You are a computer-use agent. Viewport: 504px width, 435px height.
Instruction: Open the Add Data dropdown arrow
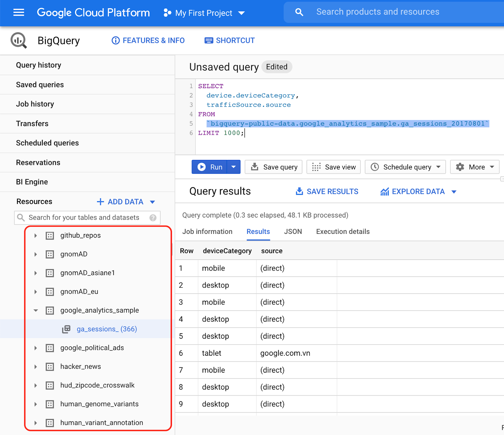[x=152, y=202]
